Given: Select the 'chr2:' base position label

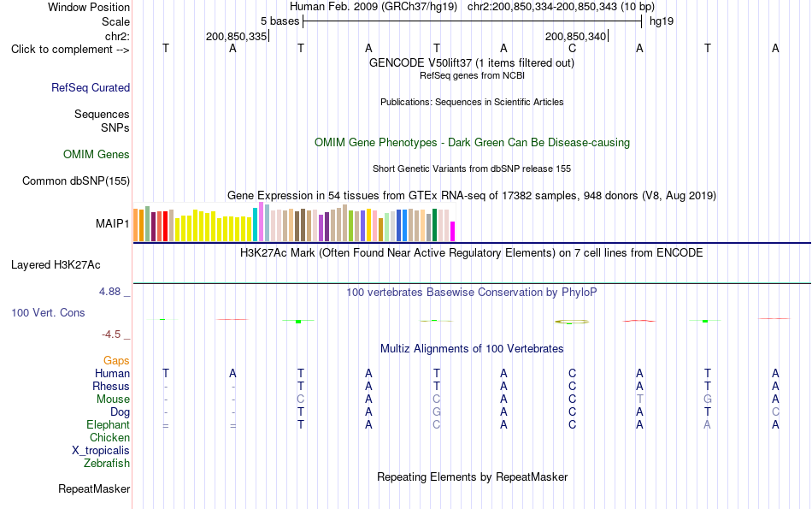Looking at the screenshot, I should [118, 36].
